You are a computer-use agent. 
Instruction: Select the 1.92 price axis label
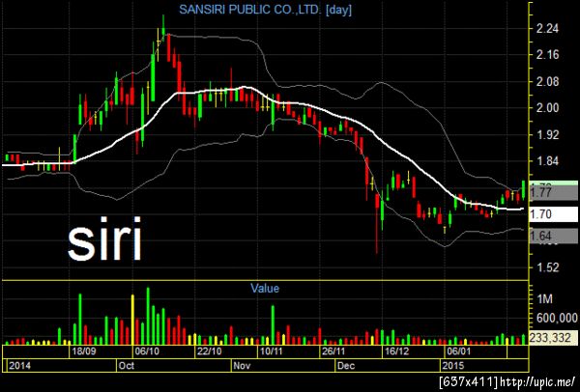[x=548, y=135]
